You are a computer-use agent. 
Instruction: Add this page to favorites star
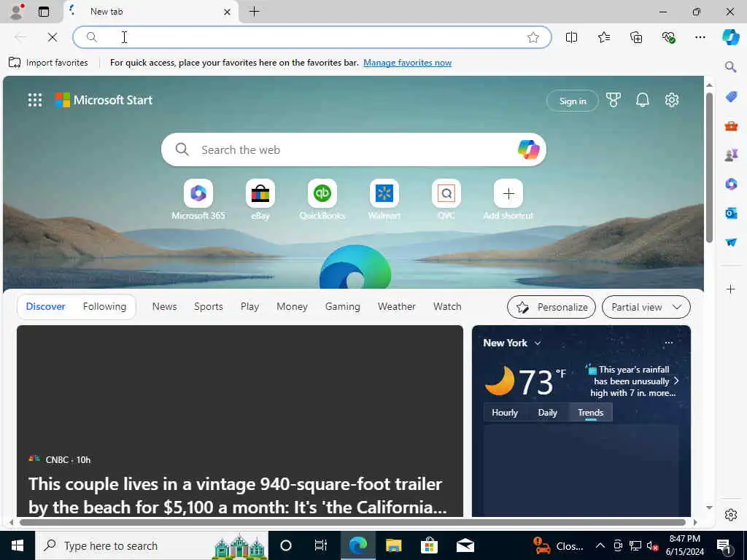point(533,37)
